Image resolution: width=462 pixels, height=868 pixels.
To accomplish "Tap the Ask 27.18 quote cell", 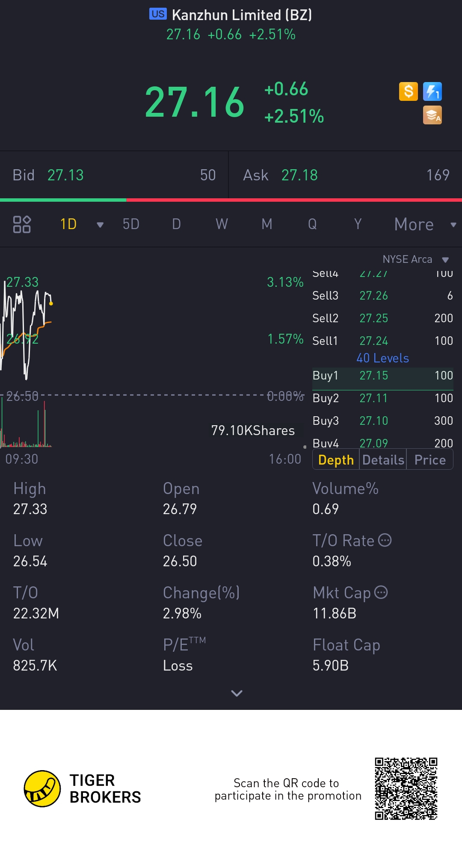I will point(346,175).
